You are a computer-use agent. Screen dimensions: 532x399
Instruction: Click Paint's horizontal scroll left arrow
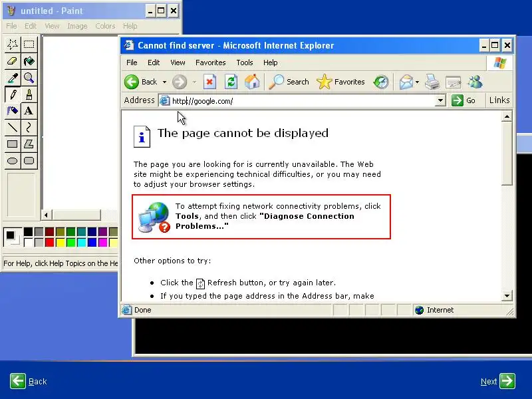tap(46, 215)
